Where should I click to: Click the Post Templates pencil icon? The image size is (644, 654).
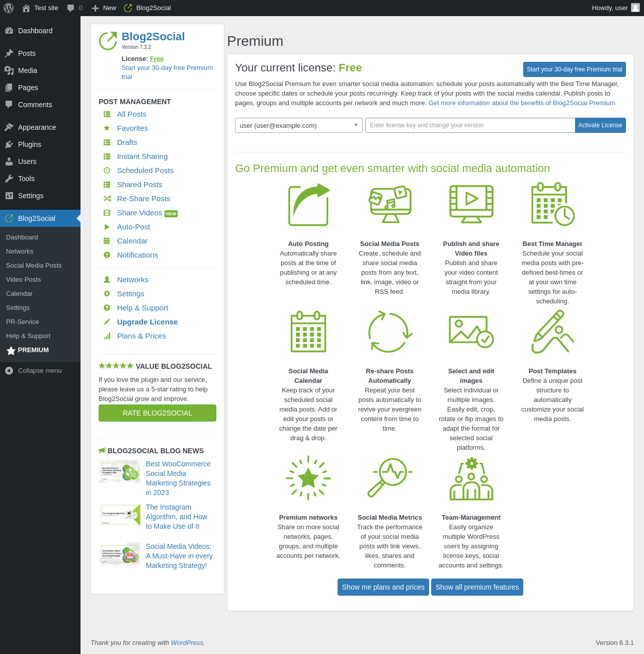[552, 332]
